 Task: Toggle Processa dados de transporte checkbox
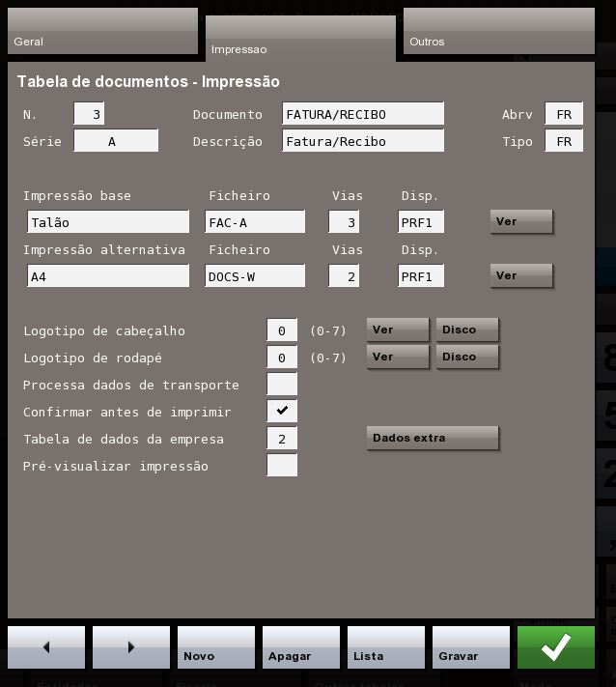click(282, 385)
